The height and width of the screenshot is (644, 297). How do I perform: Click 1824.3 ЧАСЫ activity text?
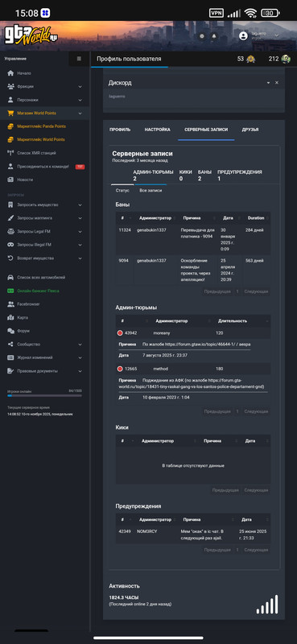click(x=124, y=597)
